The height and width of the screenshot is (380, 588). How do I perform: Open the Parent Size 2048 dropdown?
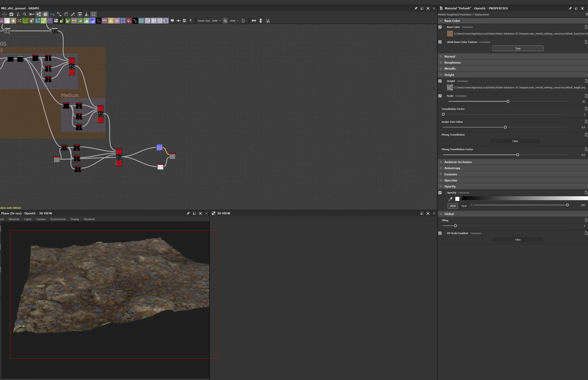216,21
